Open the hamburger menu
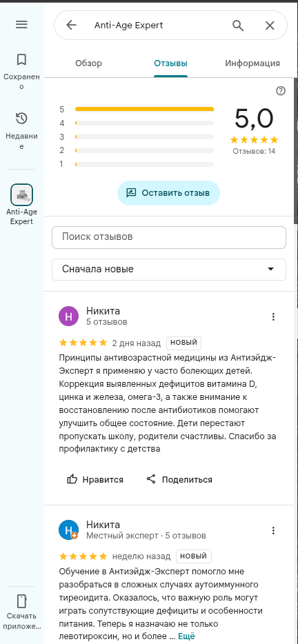Screen dimensions: 298x644 (x=21, y=25)
